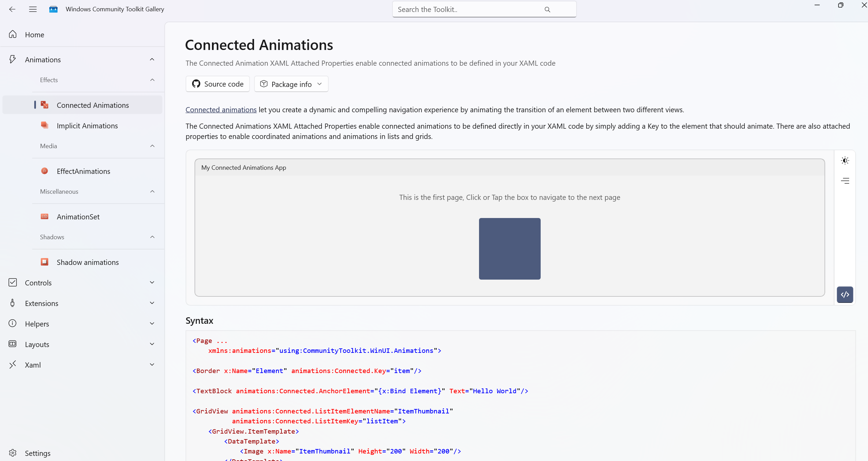Select Implicit Animations in sidebar

(x=82, y=126)
